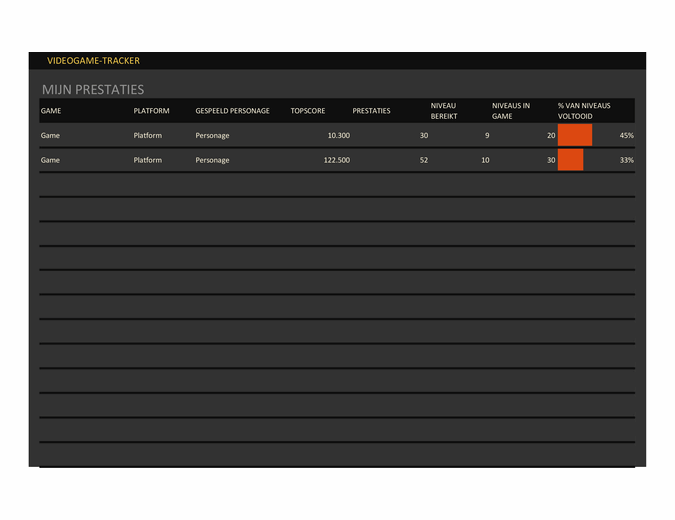Select the niveaus in game value 20

coord(550,135)
